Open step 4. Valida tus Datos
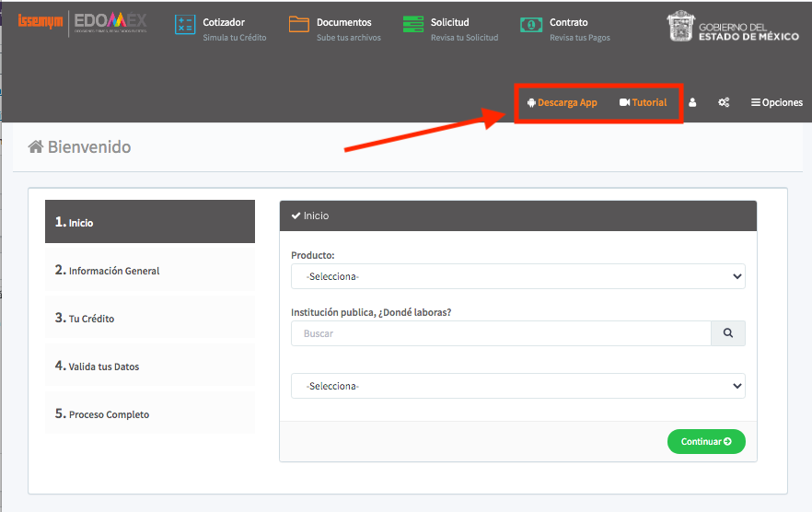 (x=150, y=366)
